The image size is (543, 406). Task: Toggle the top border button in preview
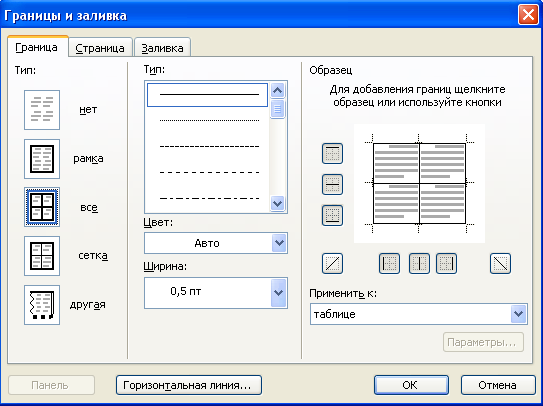click(x=332, y=153)
